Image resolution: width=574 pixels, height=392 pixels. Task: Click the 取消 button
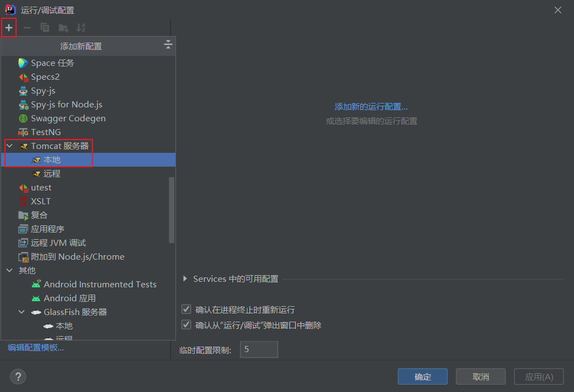point(480,376)
